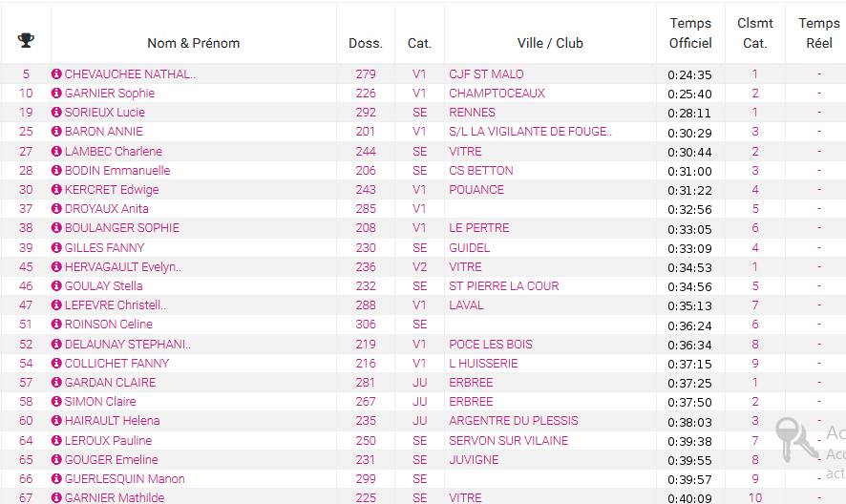Click bib number 279 link
Screen dimensions: 846x504
click(366, 73)
